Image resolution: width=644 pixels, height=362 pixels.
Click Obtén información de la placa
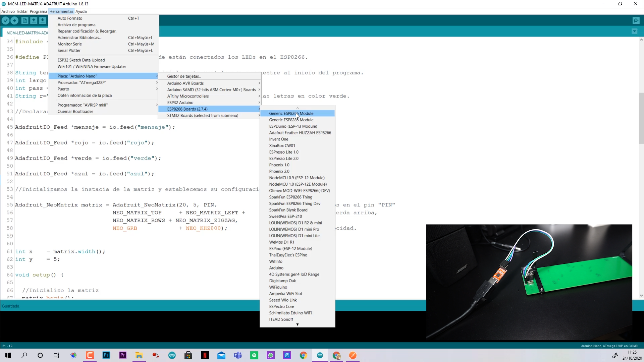click(x=104, y=96)
